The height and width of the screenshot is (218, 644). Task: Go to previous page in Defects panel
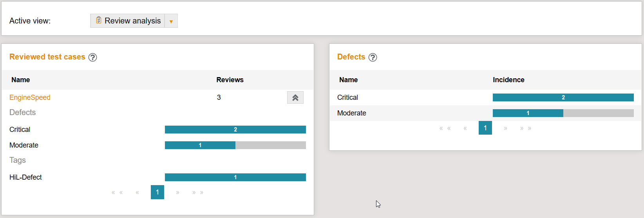click(465, 128)
